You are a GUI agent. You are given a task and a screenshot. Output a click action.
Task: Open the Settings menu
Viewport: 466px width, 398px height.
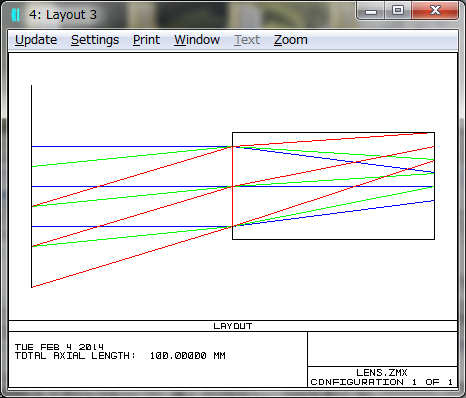pos(95,40)
